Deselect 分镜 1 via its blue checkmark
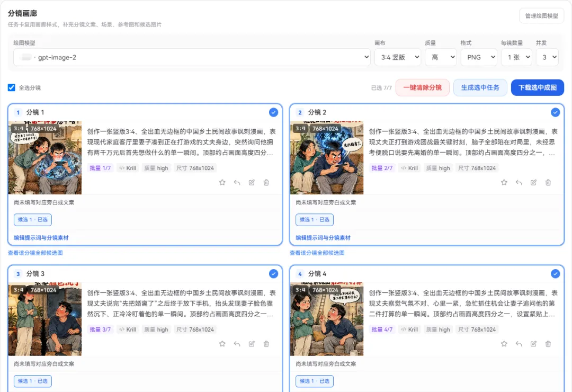 click(273, 112)
